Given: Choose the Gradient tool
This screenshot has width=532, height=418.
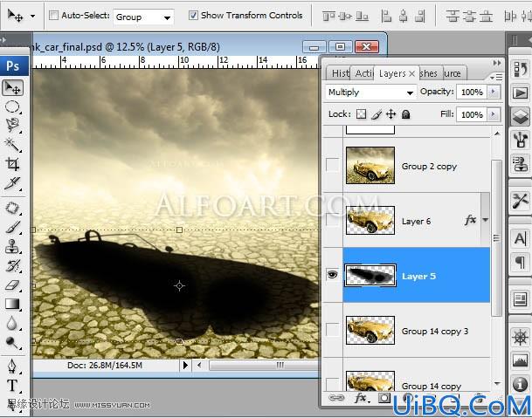Looking at the screenshot, I should pos(12,304).
